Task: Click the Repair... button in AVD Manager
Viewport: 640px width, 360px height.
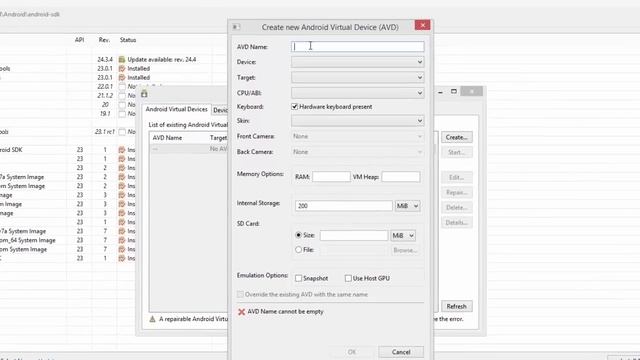Action: click(x=457, y=192)
